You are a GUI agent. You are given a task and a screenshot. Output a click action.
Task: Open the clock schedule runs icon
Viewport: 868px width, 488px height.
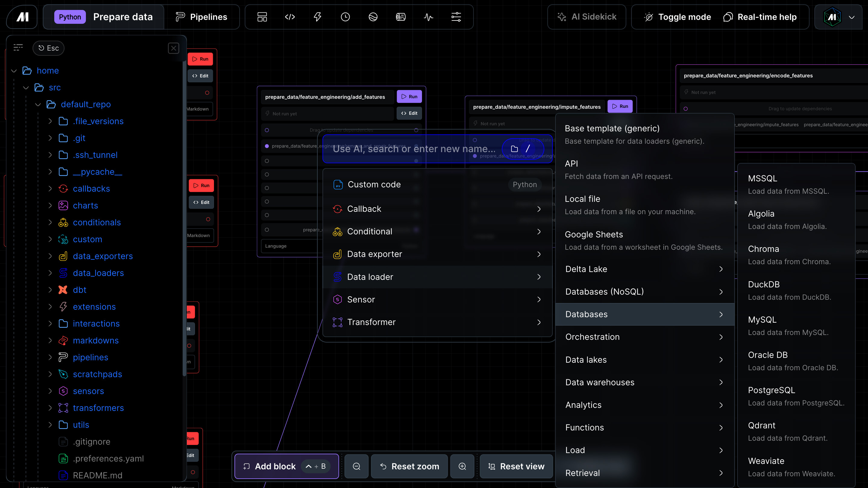tap(345, 17)
